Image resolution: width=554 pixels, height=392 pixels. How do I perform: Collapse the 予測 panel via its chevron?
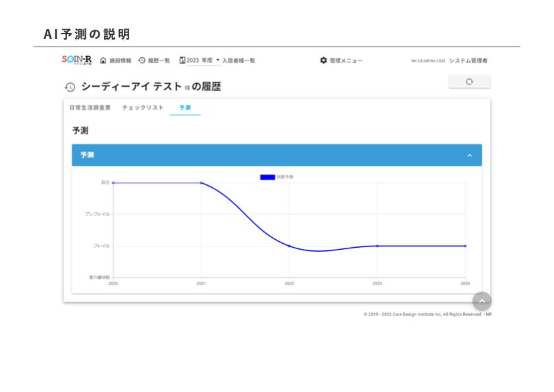[470, 155]
